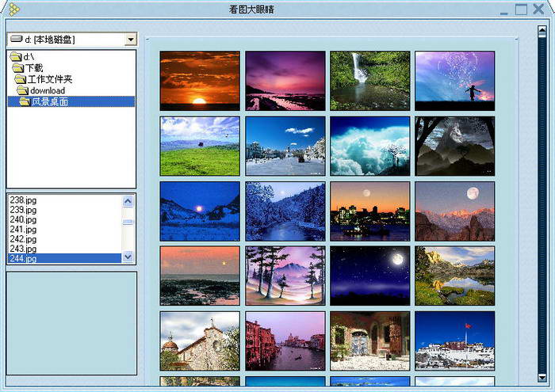The width and height of the screenshot is (555, 392).
Task: Choose 241.jpg from the file list
Action: click(x=23, y=229)
